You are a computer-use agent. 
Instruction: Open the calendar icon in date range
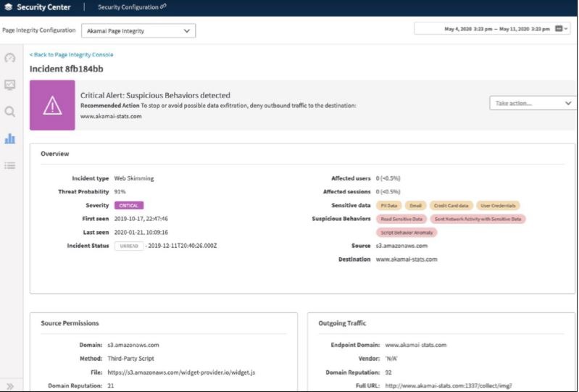pos(559,28)
